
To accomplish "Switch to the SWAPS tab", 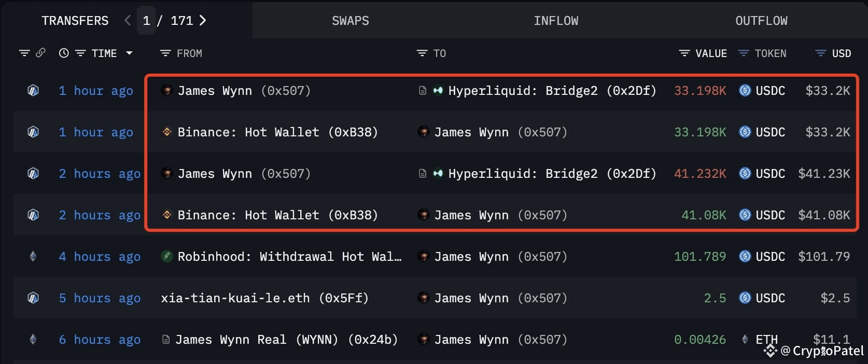I will pos(351,21).
